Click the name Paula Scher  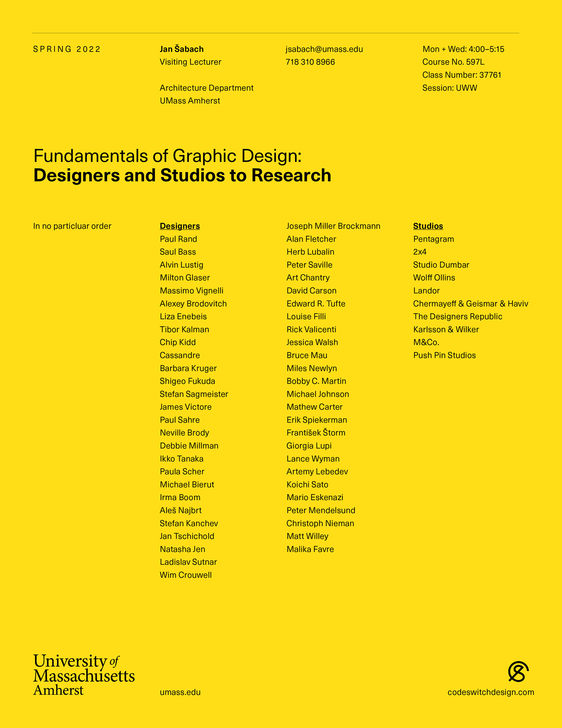click(182, 472)
